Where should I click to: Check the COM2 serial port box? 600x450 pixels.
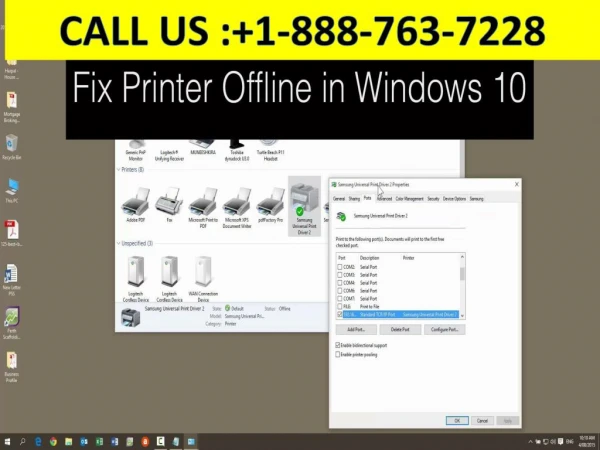340,267
